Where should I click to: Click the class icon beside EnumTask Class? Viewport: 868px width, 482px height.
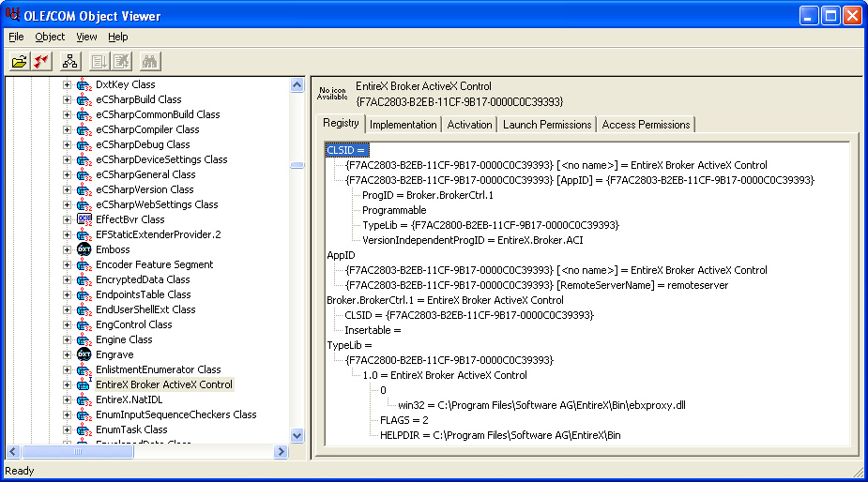click(x=84, y=429)
